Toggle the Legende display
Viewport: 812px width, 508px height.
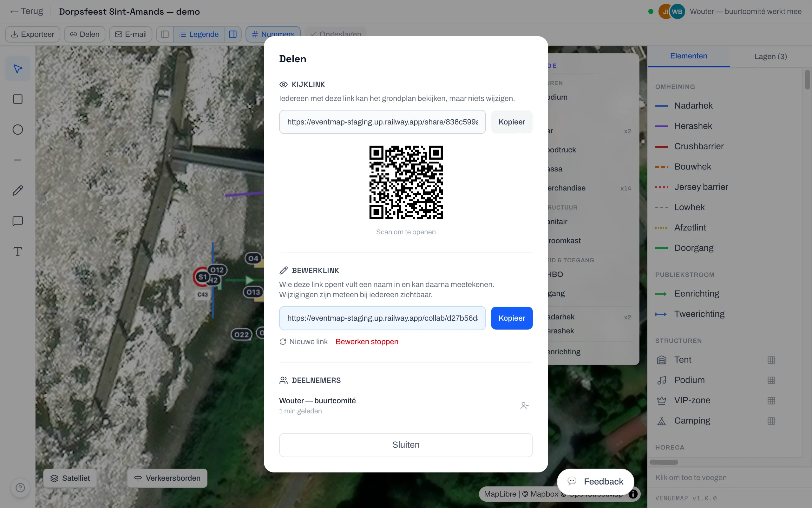coord(199,34)
